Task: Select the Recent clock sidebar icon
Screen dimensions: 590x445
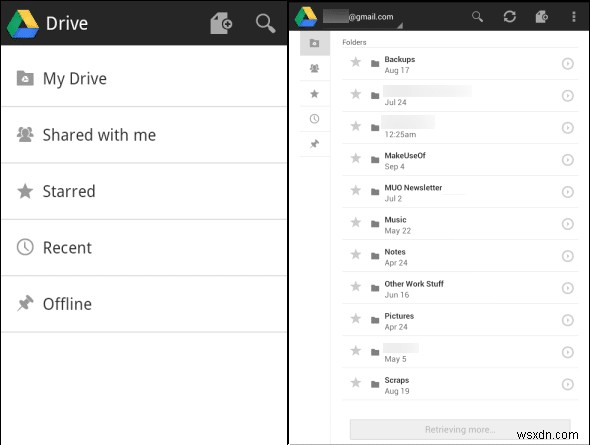Action: point(315,119)
